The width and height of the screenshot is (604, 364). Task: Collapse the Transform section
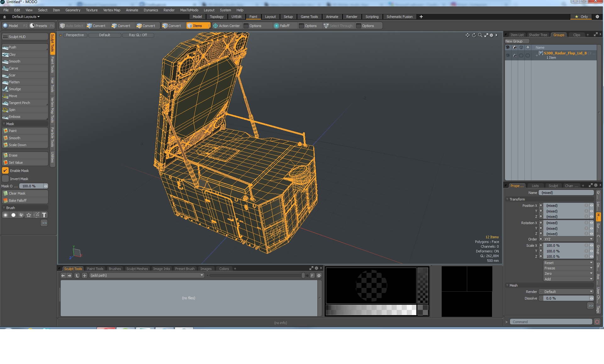(x=507, y=199)
